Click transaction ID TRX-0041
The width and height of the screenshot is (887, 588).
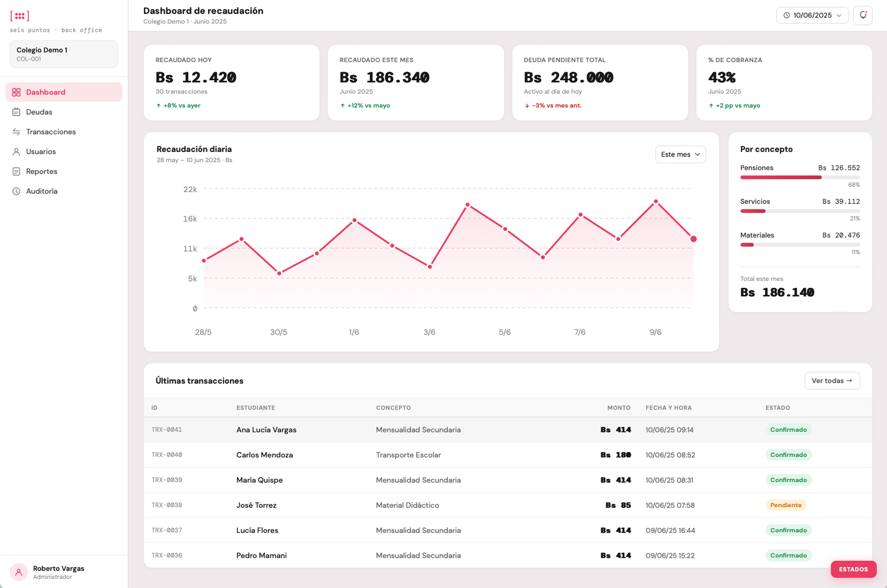coord(167,430)
